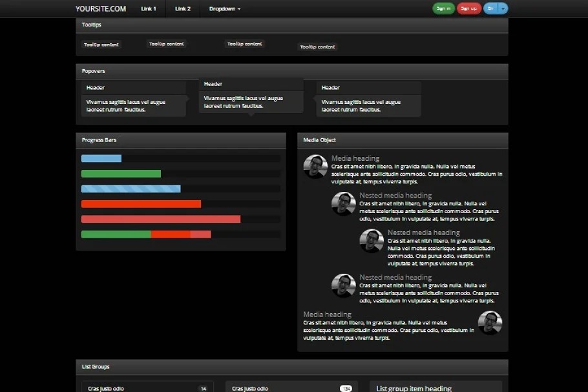Click the stacked green and red progress bar
Image resolution: width=588 pixels, height=392 pixels.
146,234
